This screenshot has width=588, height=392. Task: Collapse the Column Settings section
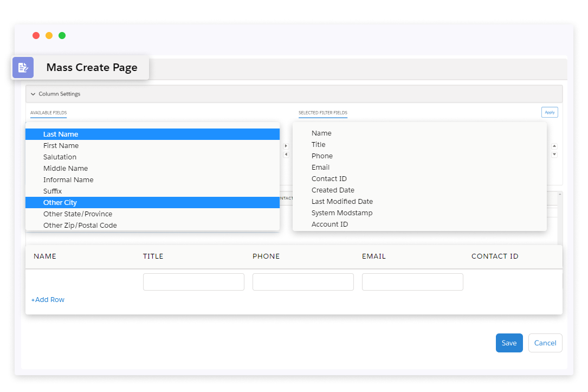34,94
